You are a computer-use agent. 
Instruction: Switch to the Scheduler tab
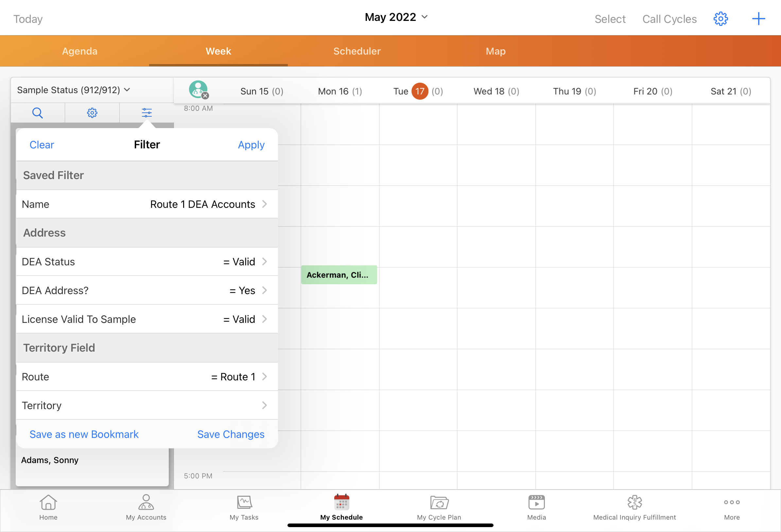pos(357,51)
